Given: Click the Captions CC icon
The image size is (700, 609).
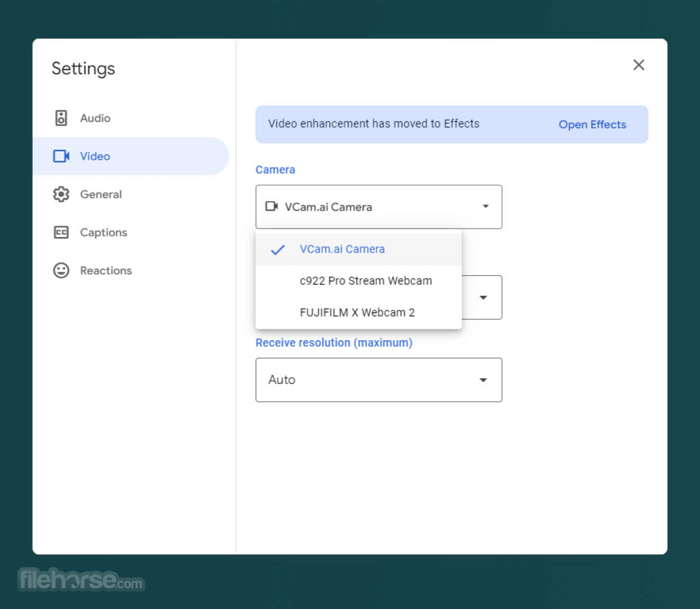Looking at the screenshot, I should pyautogui.click(x=61, y=232).
